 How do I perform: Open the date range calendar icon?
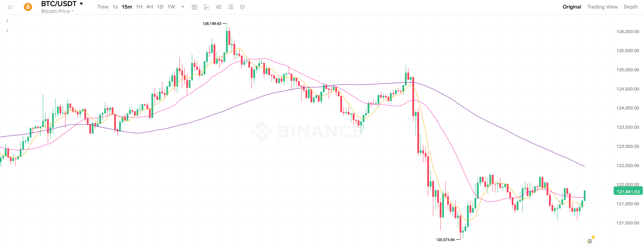coord(194,7)
